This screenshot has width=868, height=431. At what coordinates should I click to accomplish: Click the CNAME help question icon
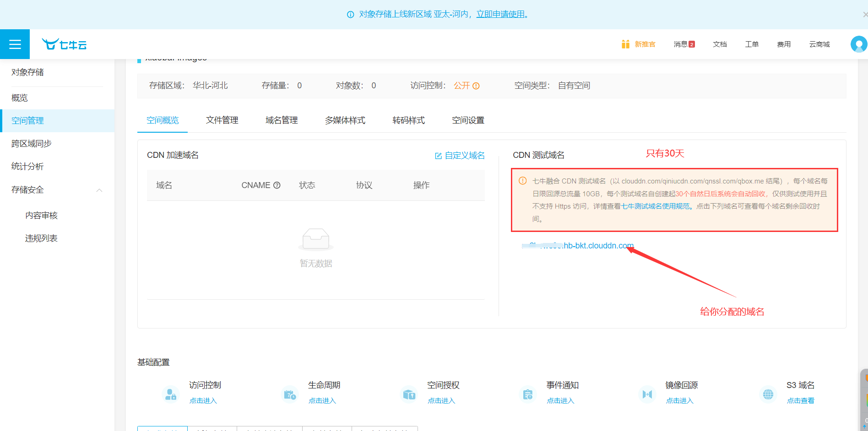point(277,185)
